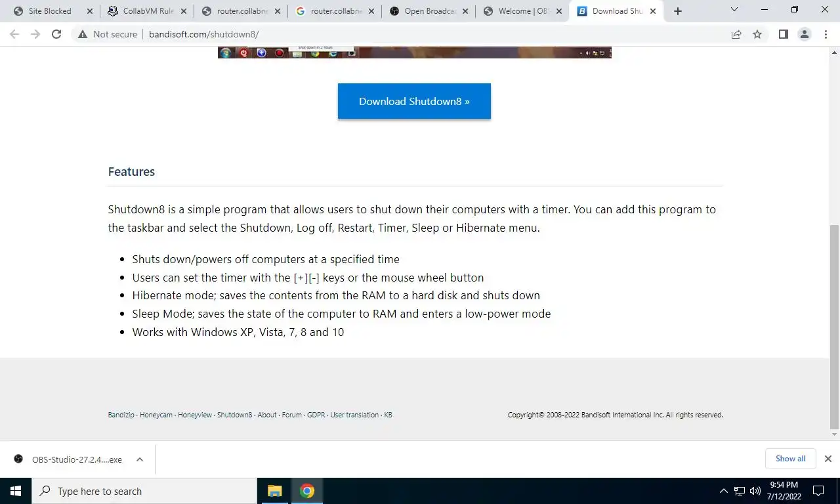Click the back navigation arrow
The height and width of the screenshot is (504, 840).
tap(14, 34)
